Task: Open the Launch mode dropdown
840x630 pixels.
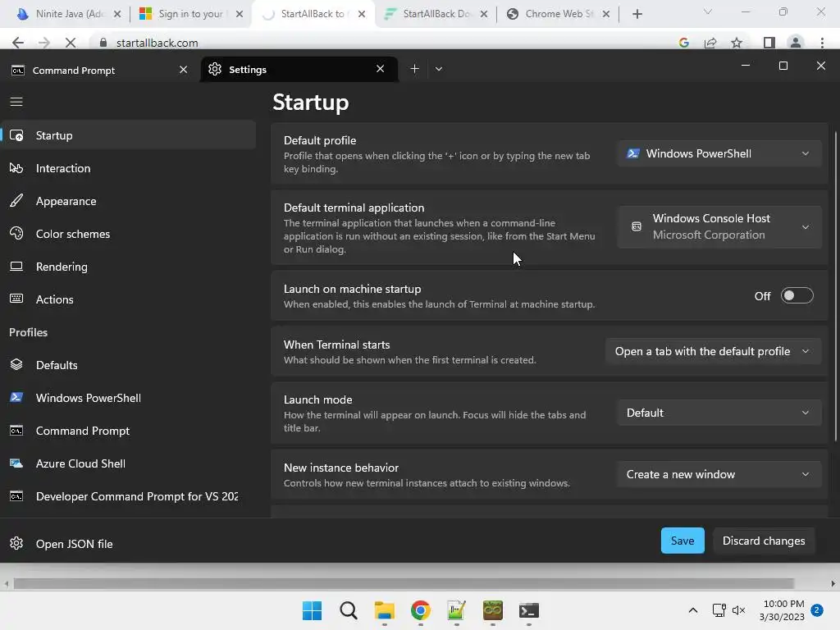Action: click(719, 413)
